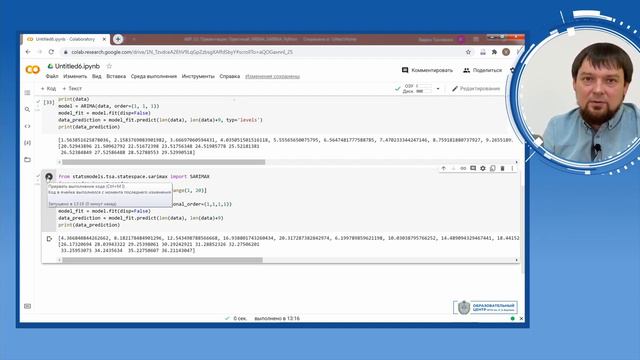Open Вставка menu
The height and width of the screenshot is (360, 640).
pos(116,76)
